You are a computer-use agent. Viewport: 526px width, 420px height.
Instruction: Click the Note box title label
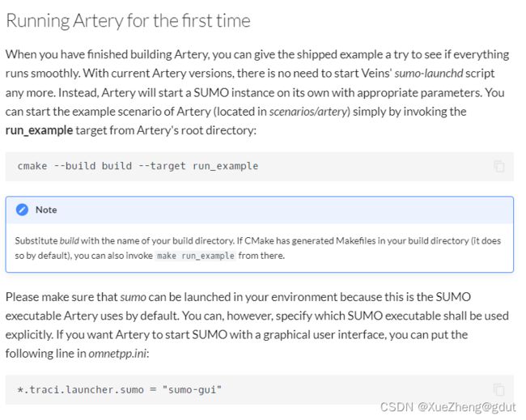[46, 210]
